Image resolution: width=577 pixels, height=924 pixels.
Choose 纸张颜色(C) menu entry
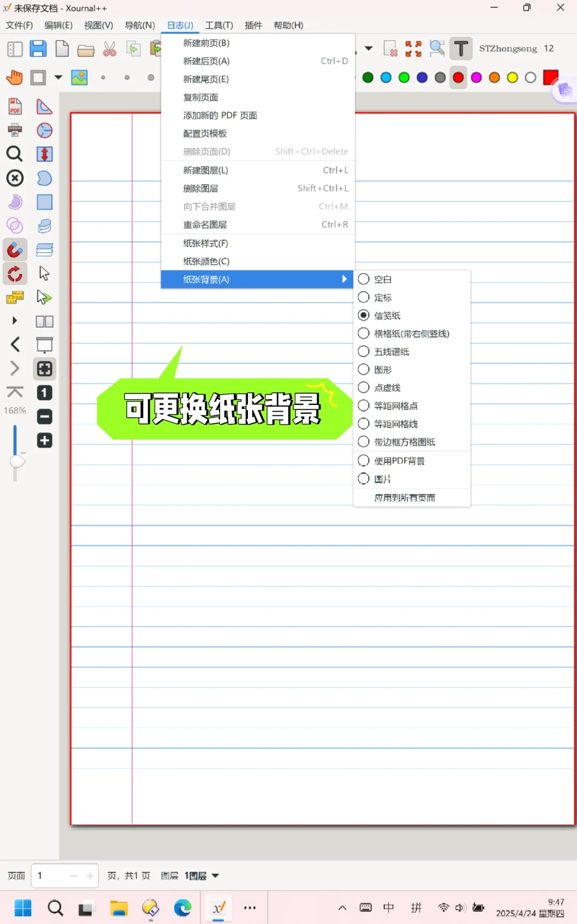coord(258,261)
